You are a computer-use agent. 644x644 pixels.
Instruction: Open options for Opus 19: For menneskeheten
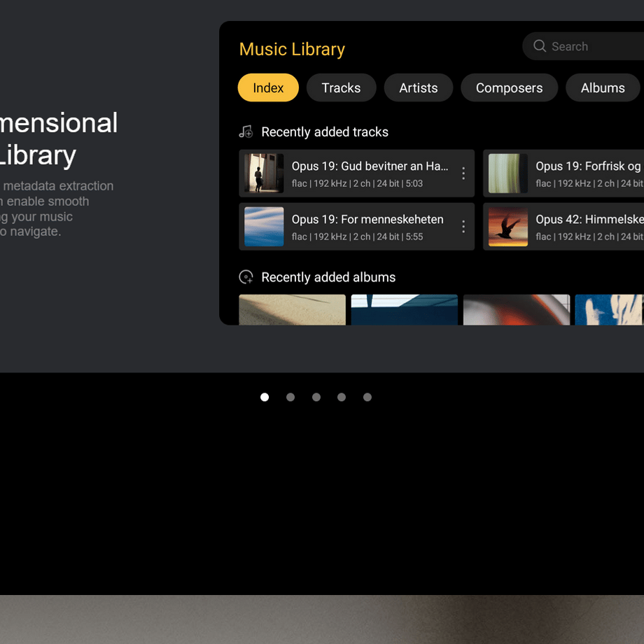(x=463, y=227)
